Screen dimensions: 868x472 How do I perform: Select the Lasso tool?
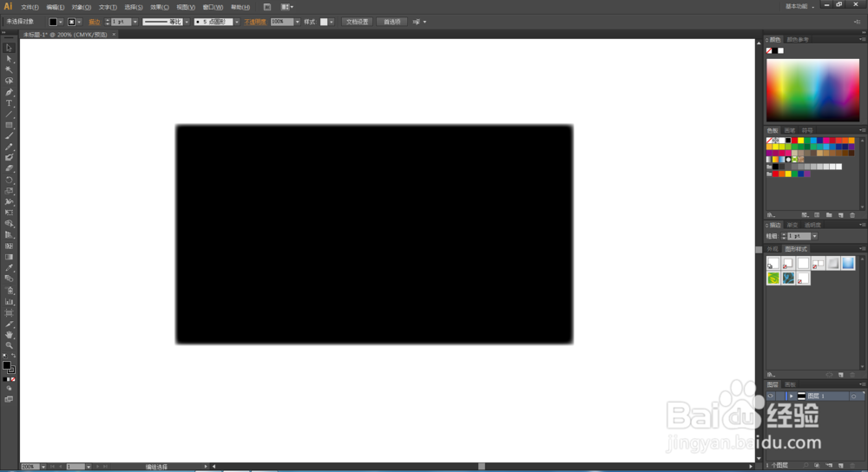(9, 81)
